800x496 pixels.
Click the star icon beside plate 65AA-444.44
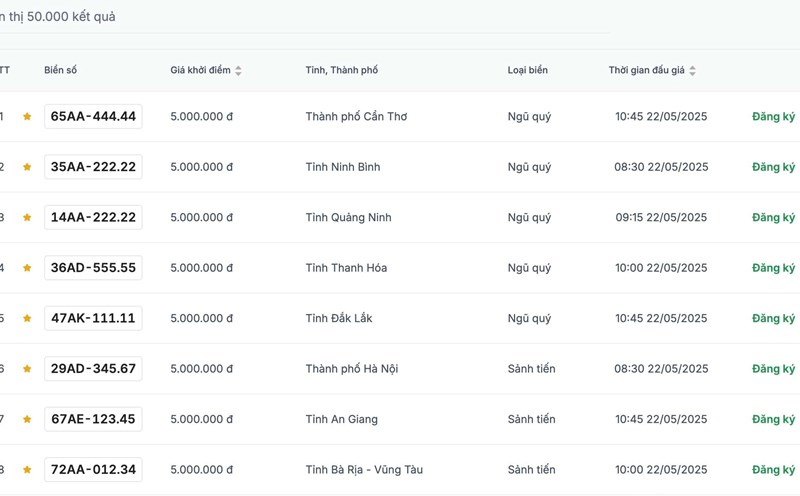tap(27, 117)
